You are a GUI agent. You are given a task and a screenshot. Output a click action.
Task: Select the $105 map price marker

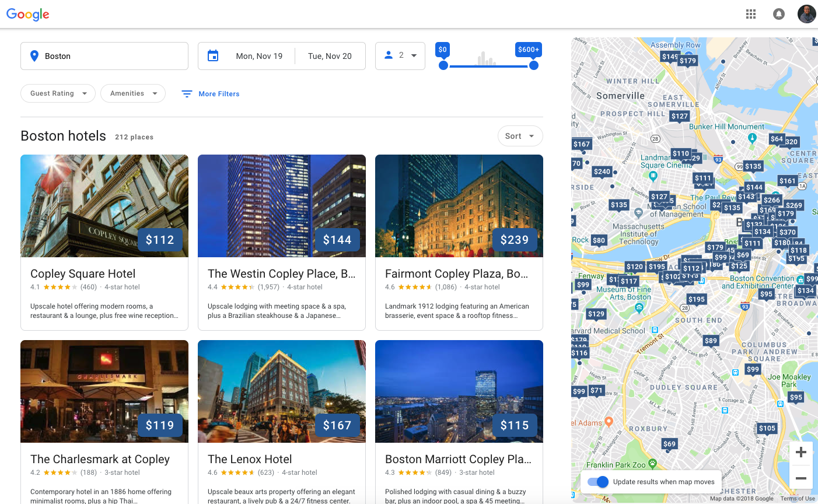[767, 428]
